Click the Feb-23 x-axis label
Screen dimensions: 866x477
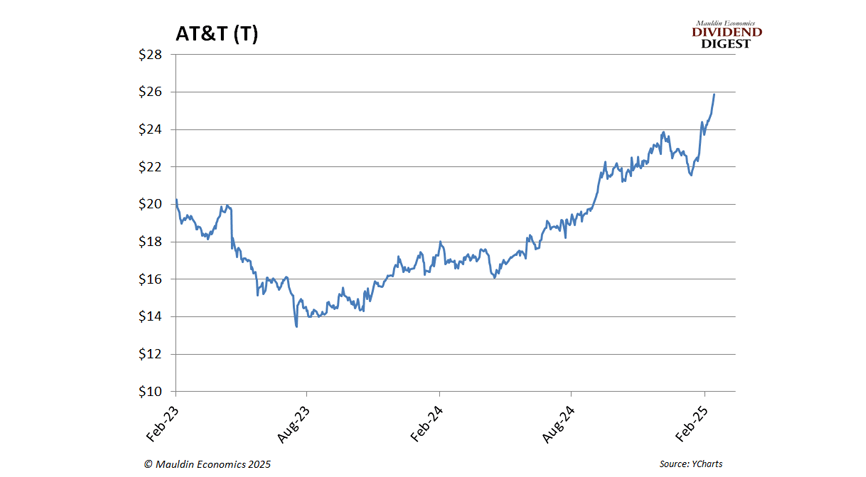click(163, 424)
